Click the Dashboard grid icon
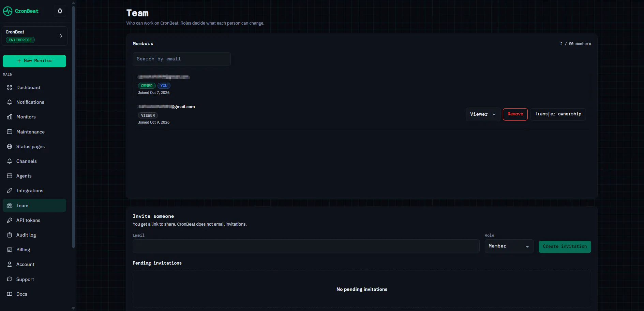644x311 pixels. click(x=10, y=87)
